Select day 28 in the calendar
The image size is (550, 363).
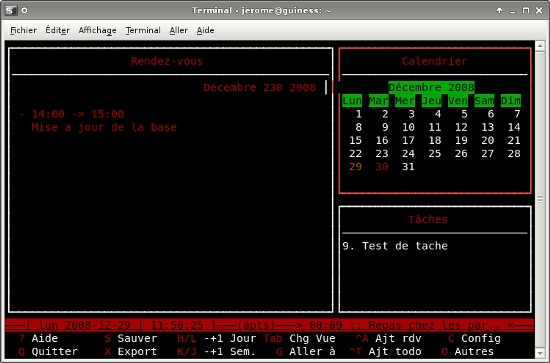pyautogui.click(x=514, y=154)
